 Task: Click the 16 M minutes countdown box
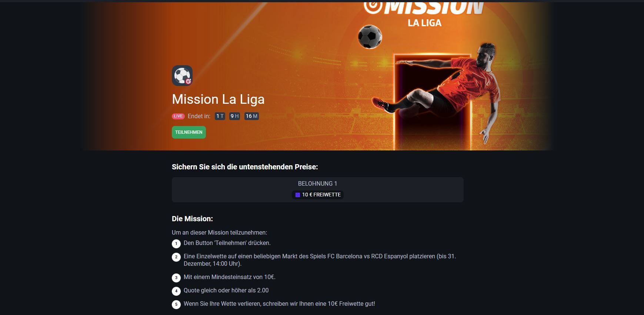(x=251, y=116)
